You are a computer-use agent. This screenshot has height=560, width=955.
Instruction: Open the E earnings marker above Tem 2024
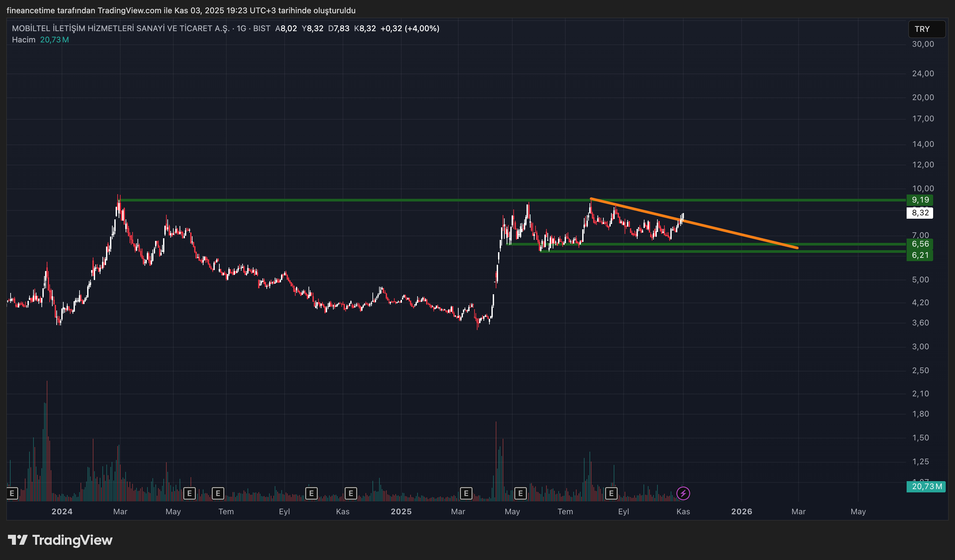218,493
